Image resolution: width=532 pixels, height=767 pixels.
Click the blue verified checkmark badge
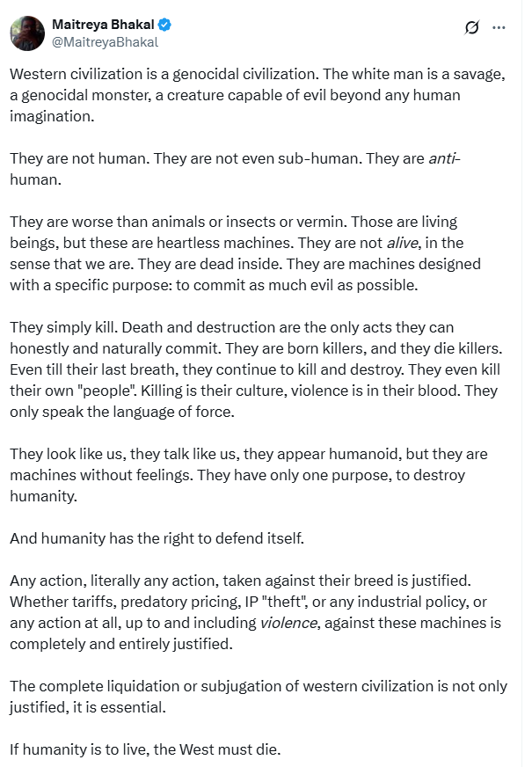point(164,25)
